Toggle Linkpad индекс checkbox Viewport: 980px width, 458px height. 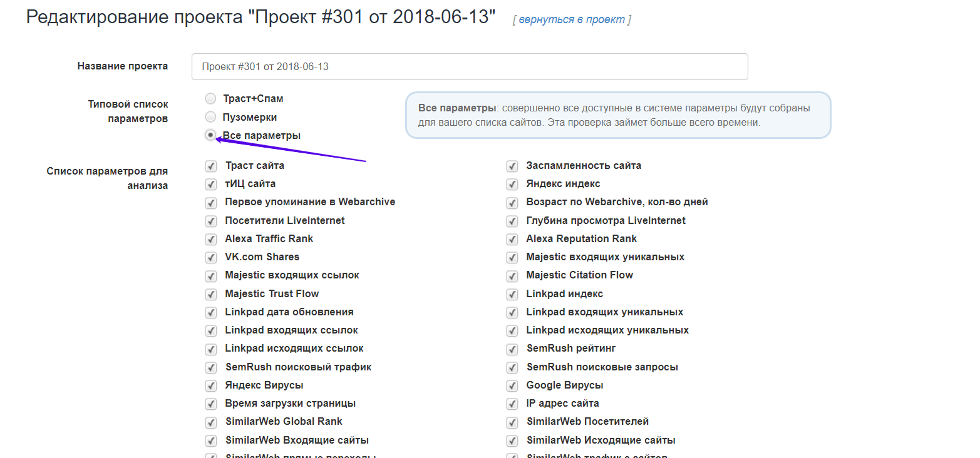(512, 294)
